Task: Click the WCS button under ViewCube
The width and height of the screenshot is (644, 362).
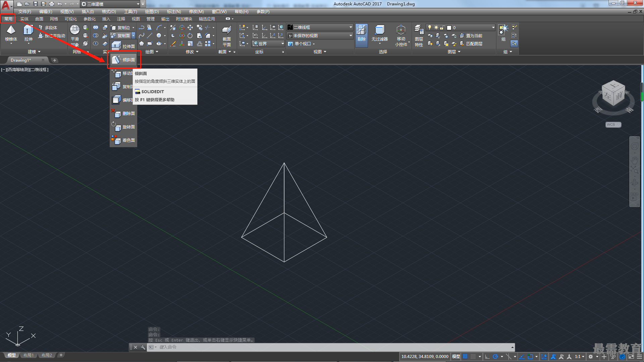Action: pos(613,125)
